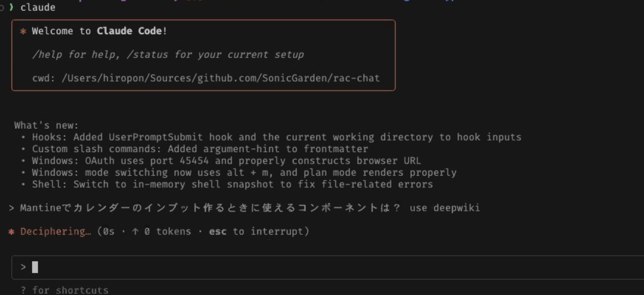Click the "What's new:" heading
Screen dimensions: 644x295
47,125
